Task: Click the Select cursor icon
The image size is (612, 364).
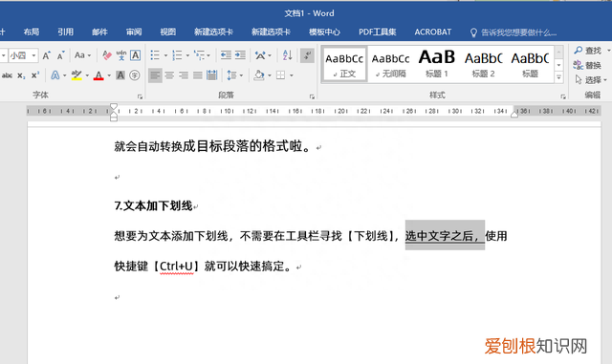Action: click(x=579, y=79)
